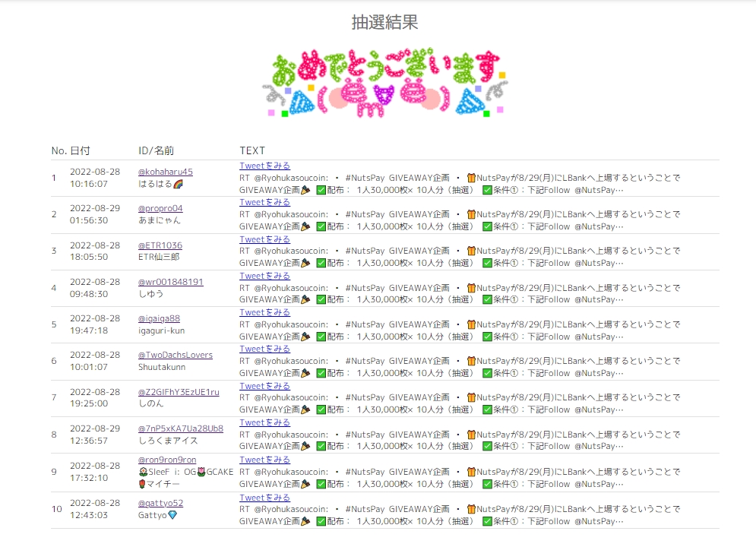Open 'Tweetをみる' link for @ron9ron9ron row

click(264, 460)
